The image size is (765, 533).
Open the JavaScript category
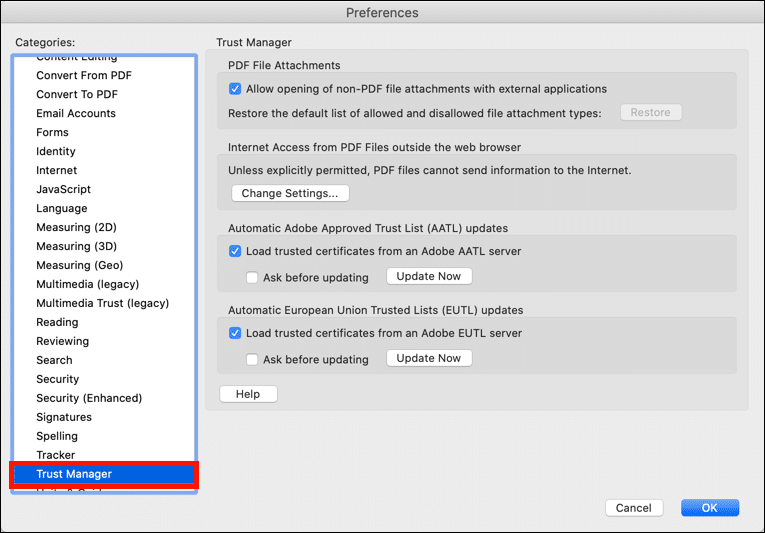[x=63, y=189]
